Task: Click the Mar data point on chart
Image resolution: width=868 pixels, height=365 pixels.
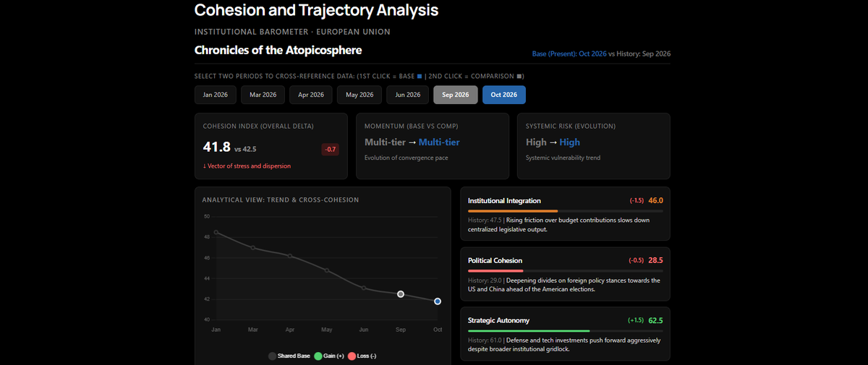Action: [x=252, y=247]
